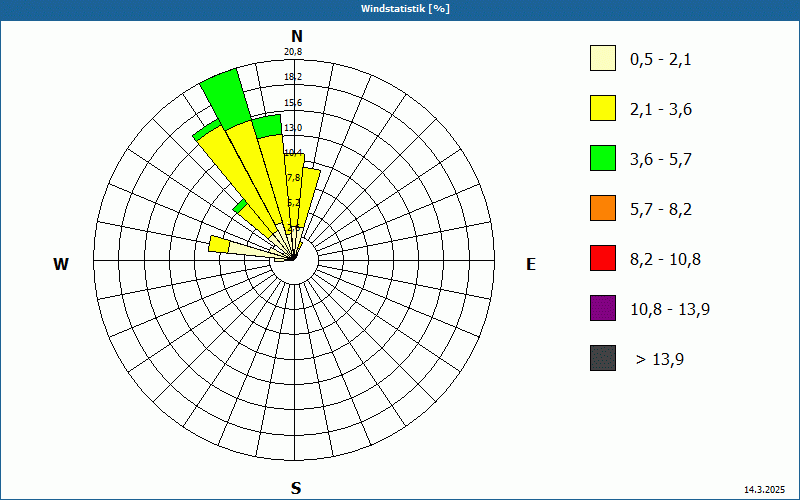Viewport: 800px width, 500px height.
Task: Click the W compass label
Action: (61, 264)
